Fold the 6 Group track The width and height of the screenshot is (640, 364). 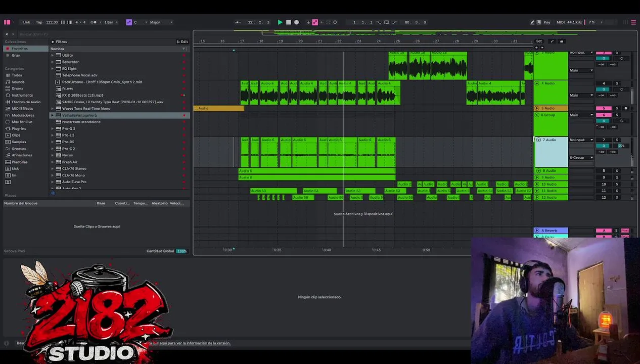point(537,115)
